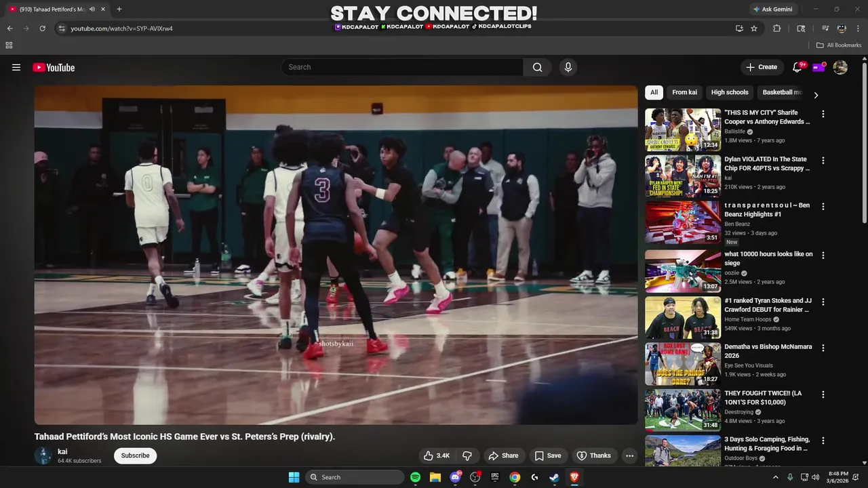Click the install app icon in address bar
Screen dimensions: 868x488
[x=739, y=28]
